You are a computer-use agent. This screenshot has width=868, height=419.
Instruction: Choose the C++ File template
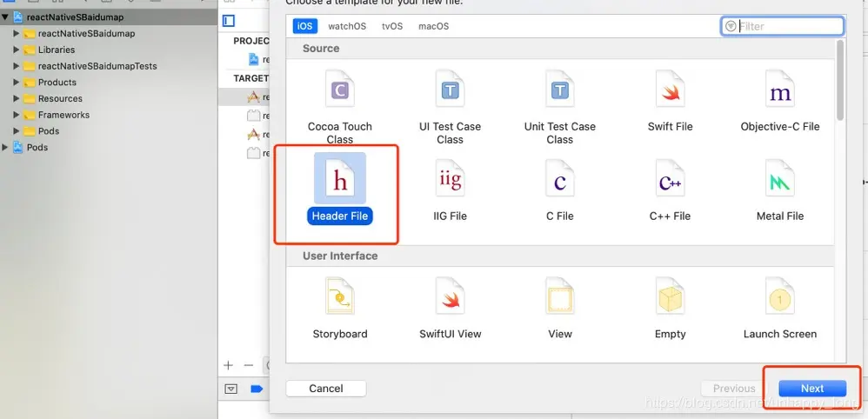tap(670, 191)
